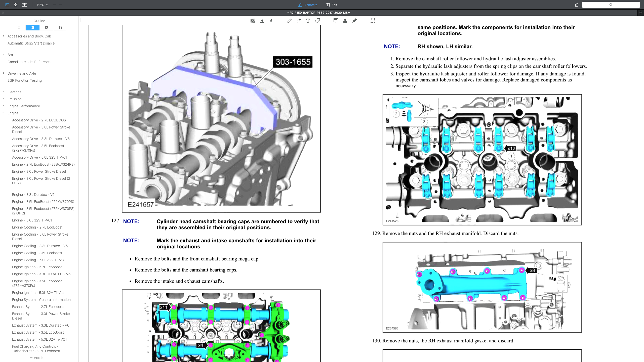The width and height of the screenshot is (644, 362).
Task: Show outline list in the sidebar
Action: tap(32, 28)
